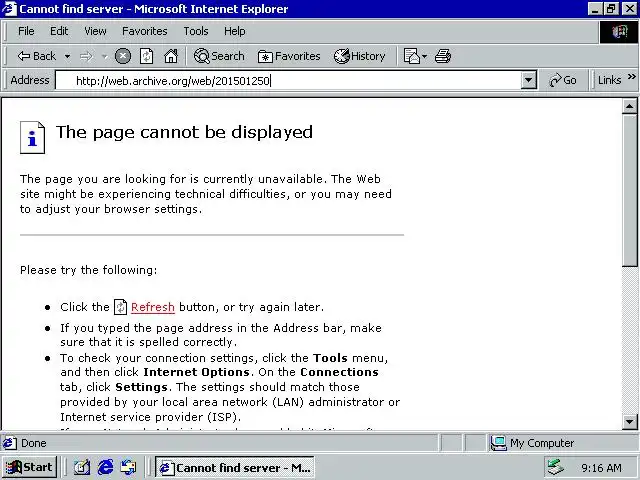Click the Done status bar page icon
The height and width of the screenshot is (480, 640).
[10, 443]
